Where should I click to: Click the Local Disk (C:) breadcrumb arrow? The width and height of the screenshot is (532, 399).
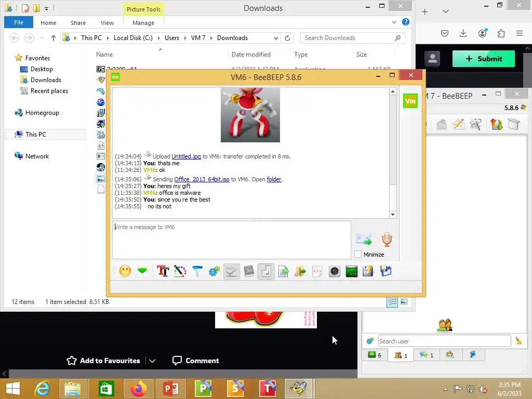pyautogui.click(x=158, y=38)
